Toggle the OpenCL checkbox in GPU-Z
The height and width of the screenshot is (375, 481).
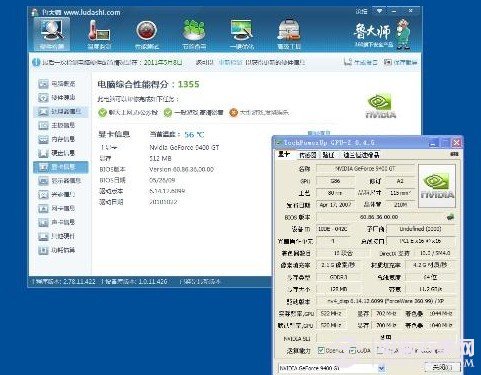tap(321, 350)
